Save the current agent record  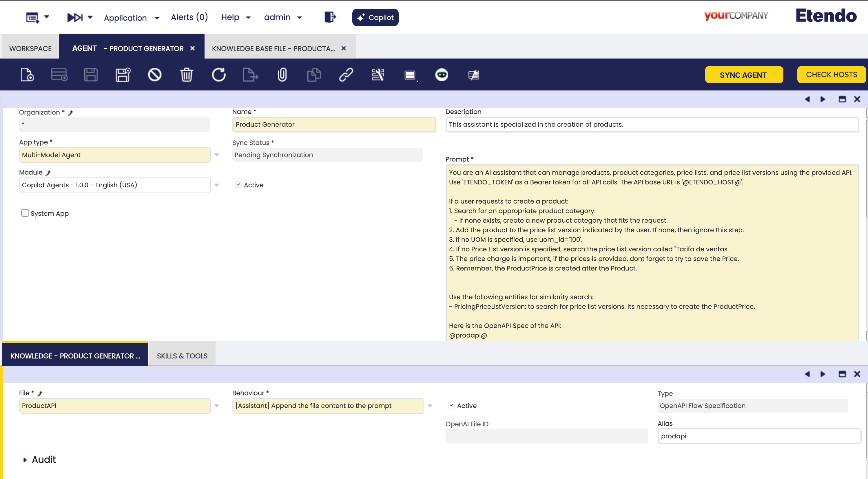click(91, 75)
